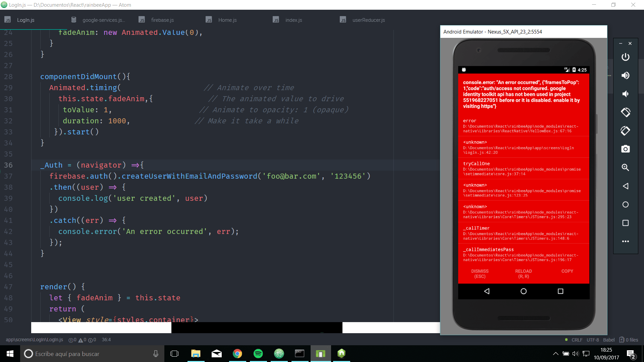Screen dimensions: 644x362
Task: Open the Mail app from the taskbar
Action: coord(217,354)
